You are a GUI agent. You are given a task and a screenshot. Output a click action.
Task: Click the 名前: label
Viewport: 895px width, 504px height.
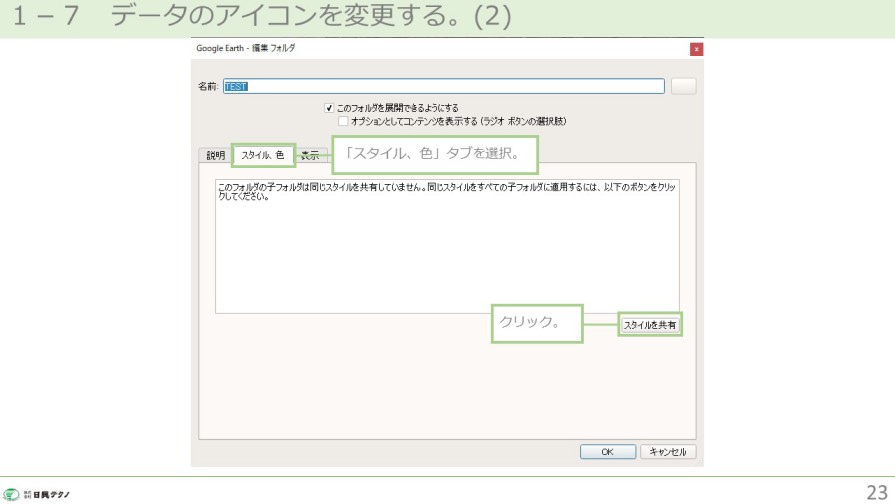pos(208,87)
